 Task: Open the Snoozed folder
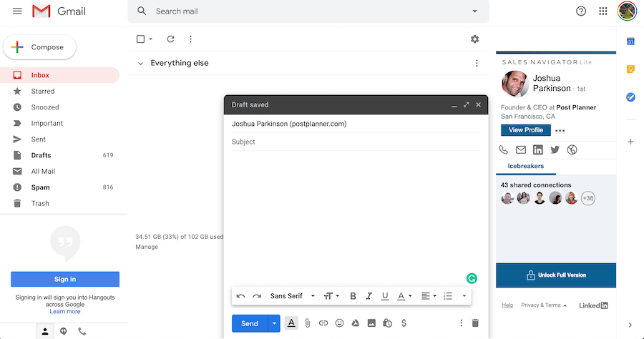click(x=59, y=107)
